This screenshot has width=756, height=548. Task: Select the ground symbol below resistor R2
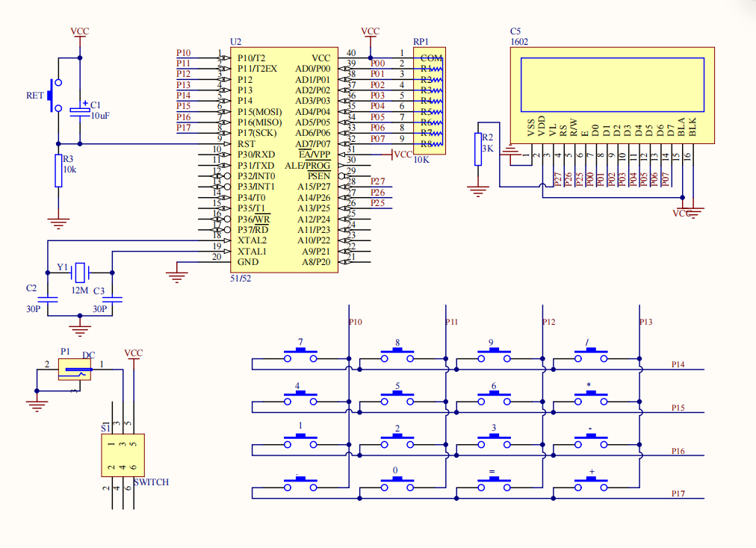click(478, 191)
